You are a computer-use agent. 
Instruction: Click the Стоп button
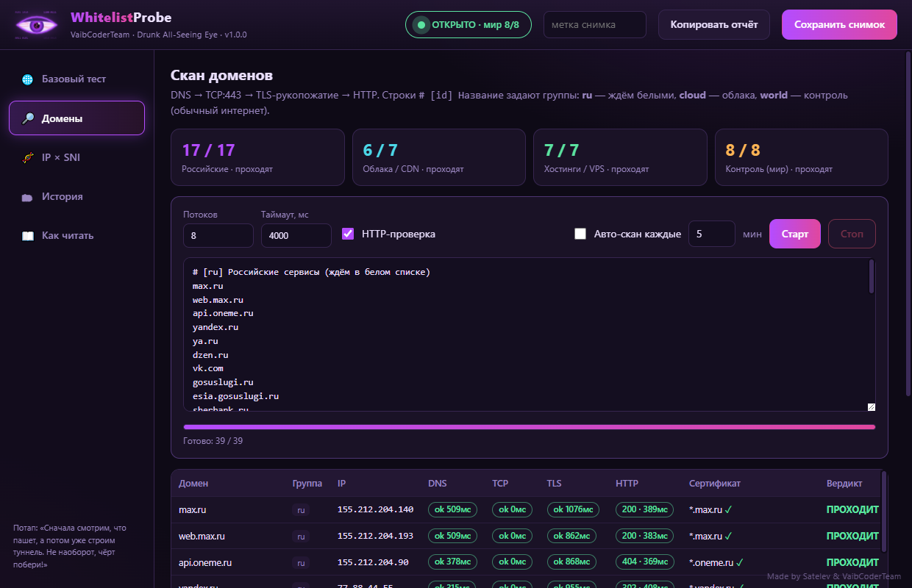tap(852, 234)
